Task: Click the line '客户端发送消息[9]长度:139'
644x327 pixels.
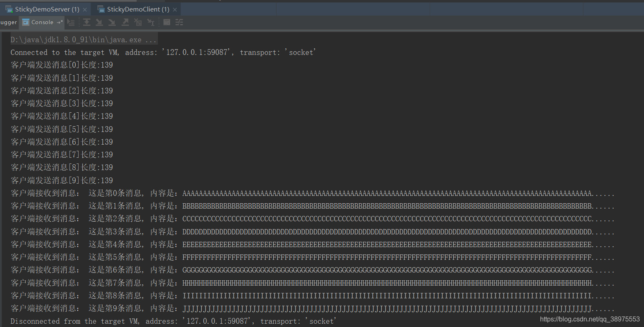Action: coord(62,180)
